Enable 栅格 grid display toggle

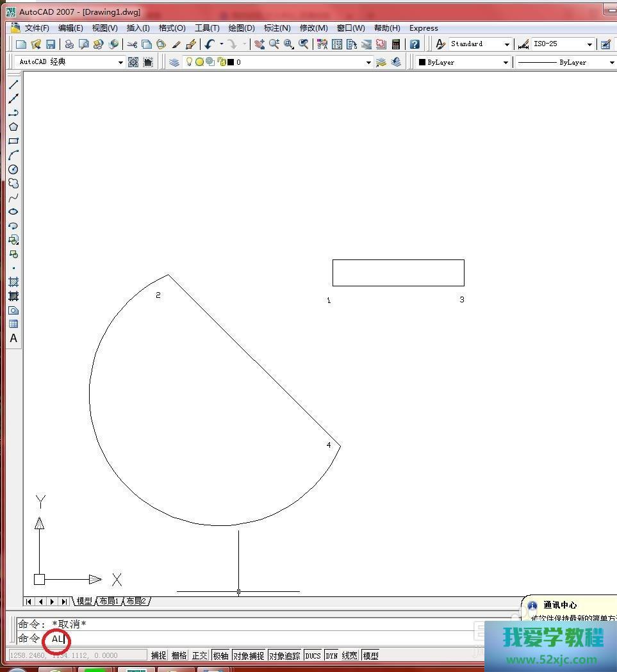pyautogui.click(x=179, y=655)
